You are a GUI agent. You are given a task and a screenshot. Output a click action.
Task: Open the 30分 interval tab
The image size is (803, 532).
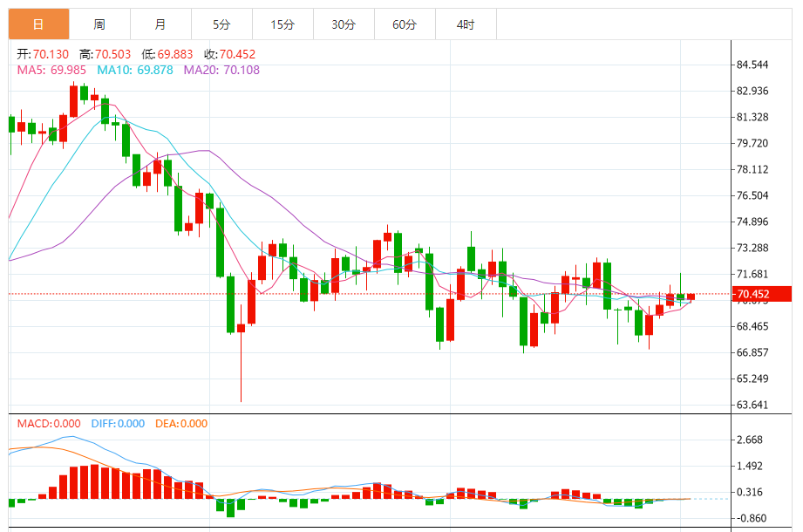pyautogui.click(x=344, y=24)
